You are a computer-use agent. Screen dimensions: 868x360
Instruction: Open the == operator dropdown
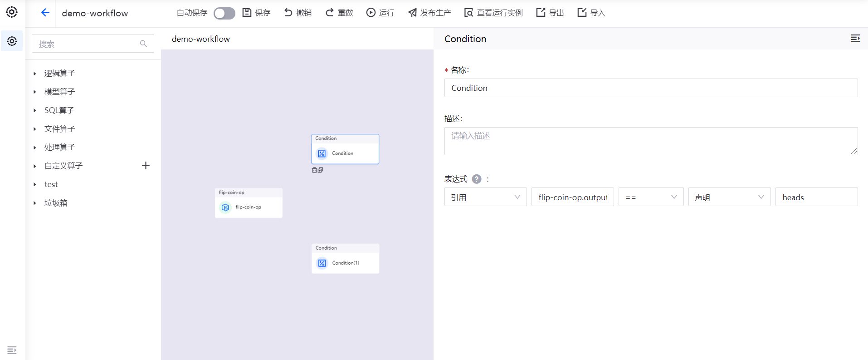651,197
